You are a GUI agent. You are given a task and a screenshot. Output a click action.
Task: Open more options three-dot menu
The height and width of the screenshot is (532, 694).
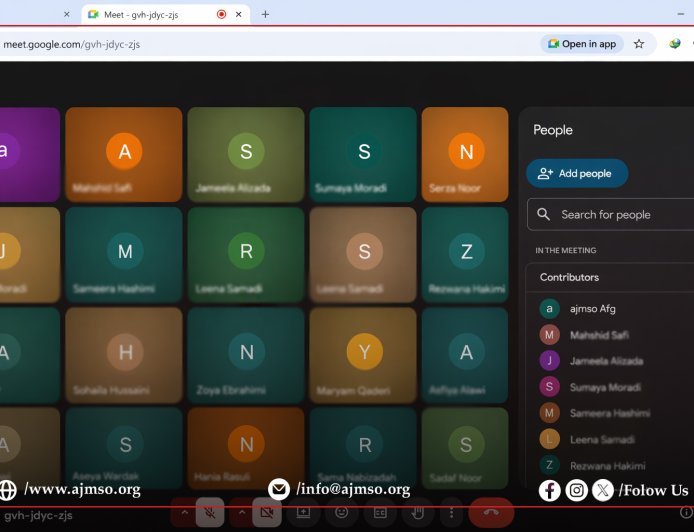[x=451, y=512]
